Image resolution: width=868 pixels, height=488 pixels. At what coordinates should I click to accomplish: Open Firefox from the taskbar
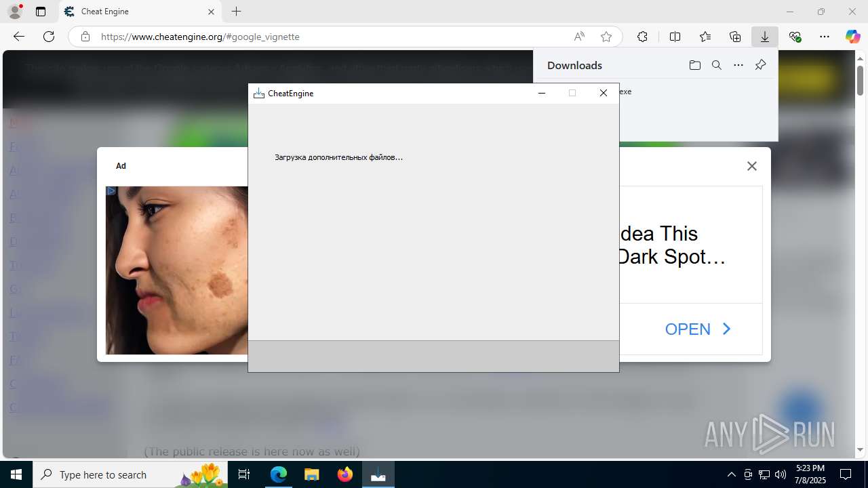(x=344, y=474)
